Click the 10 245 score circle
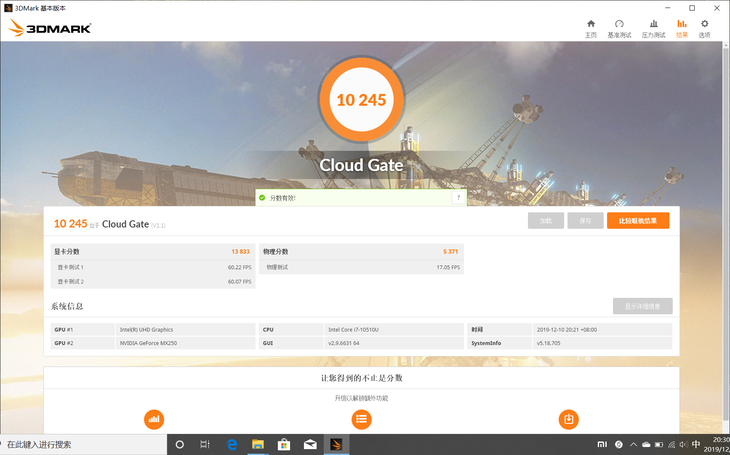 [x=361, y=100]
